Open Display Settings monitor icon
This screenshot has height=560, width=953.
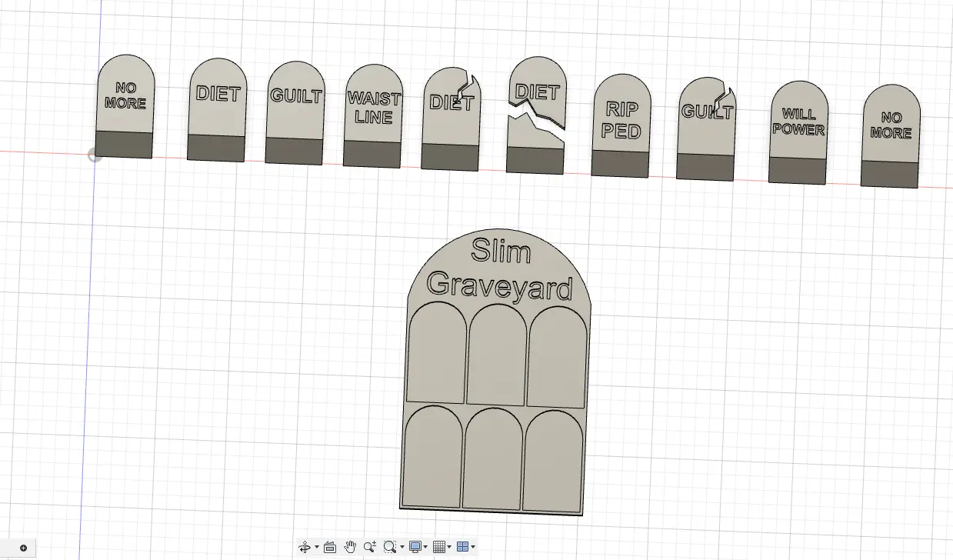(x=415, y=547)
